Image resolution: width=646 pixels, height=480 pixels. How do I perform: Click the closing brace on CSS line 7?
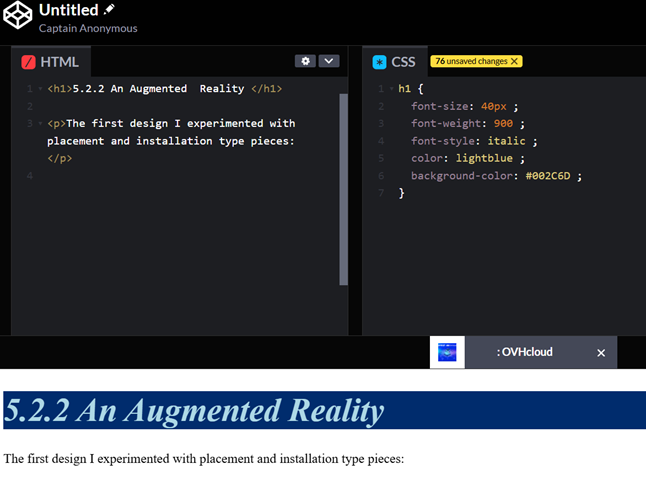401,193
